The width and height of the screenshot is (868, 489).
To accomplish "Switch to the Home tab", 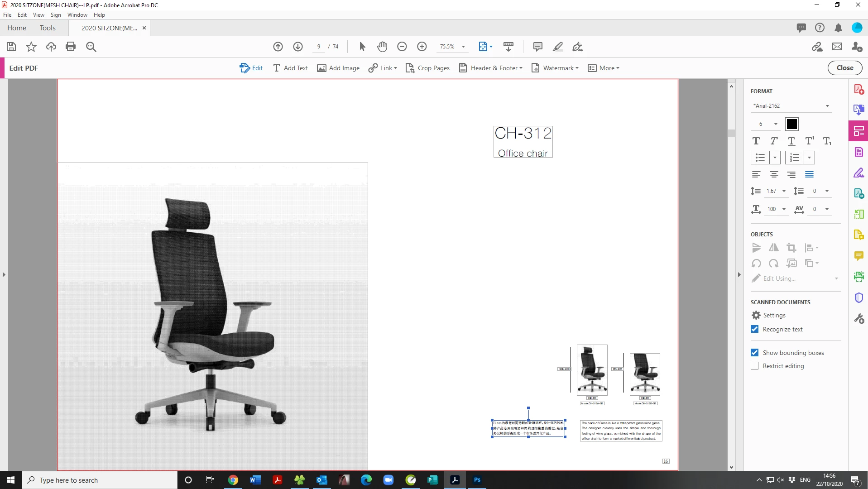I will click(x=17, y=28).
